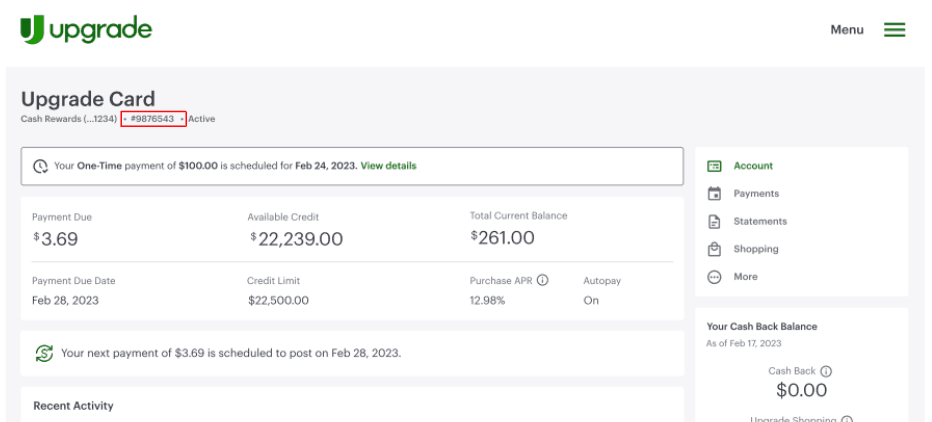The image size is (932, 422).
Task: Select Payments in the side navigation
Action: pyautogui.click(x=756, y=194)
